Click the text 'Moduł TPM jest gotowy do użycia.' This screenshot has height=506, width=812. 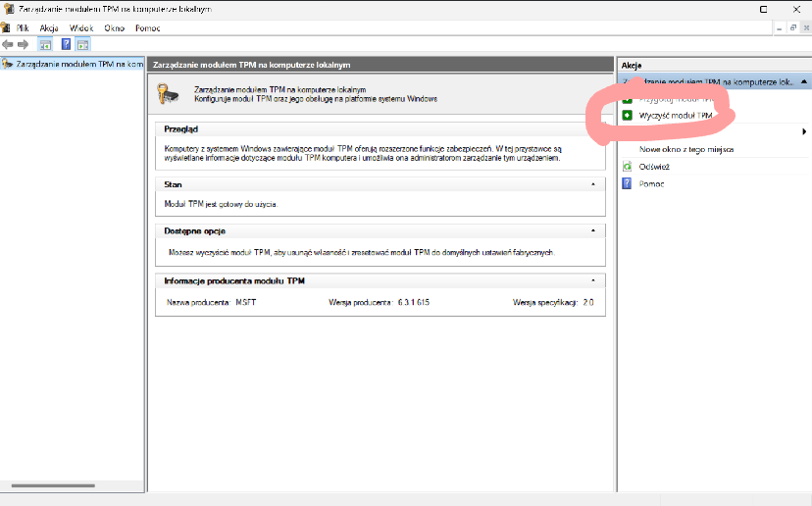pyautogui.click(x=221, y=204)
